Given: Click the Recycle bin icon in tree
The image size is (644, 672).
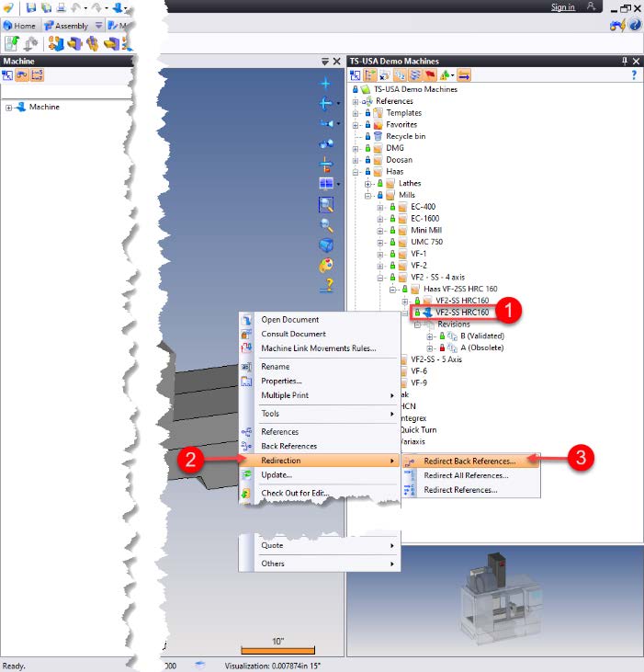Looking at the screenshot, I should point(378,136).
